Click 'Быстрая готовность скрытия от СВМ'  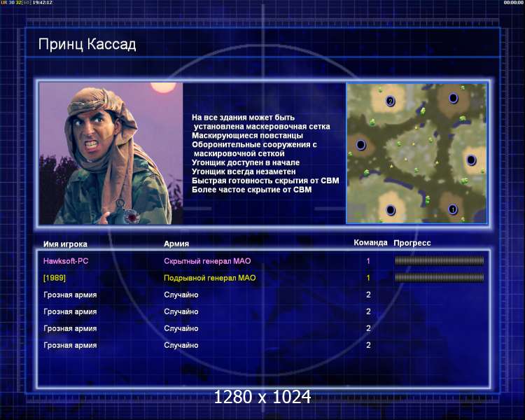[265, 181]
